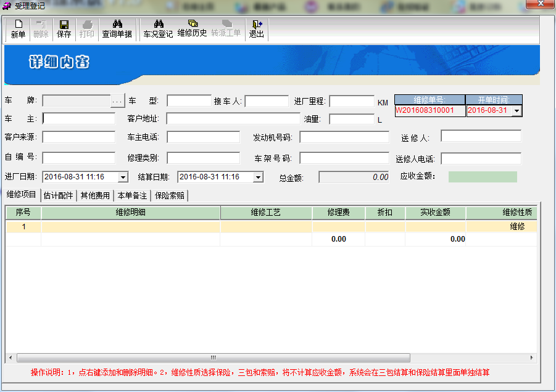The height and width of the screenshot is (392, 556).
Task: Click the 油量 input field
Action: click(352, 119)
